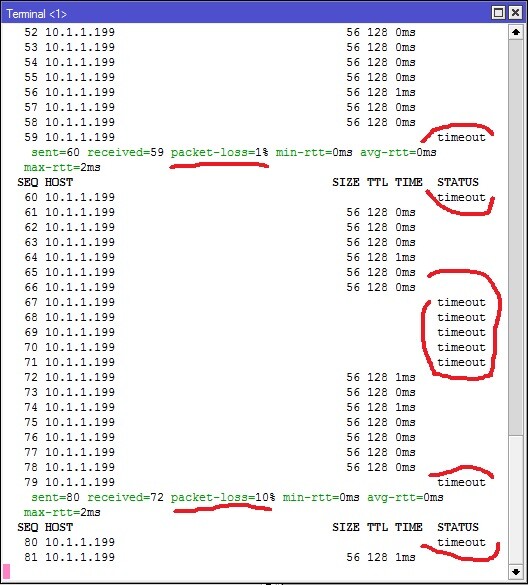Click the scrollbar up arrow
This screenshot has height=585, width=528.
(x=516, y=32)
